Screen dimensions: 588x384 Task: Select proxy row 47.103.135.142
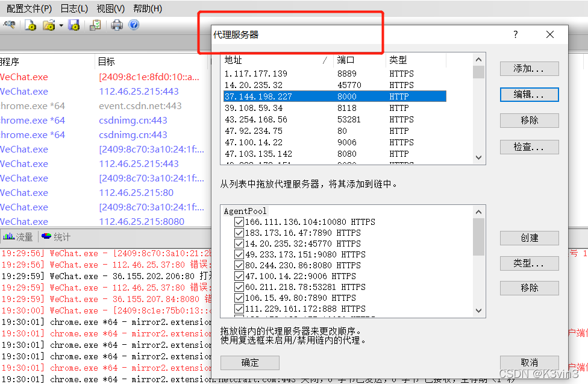pyautogui.click(x=334, y=154)
